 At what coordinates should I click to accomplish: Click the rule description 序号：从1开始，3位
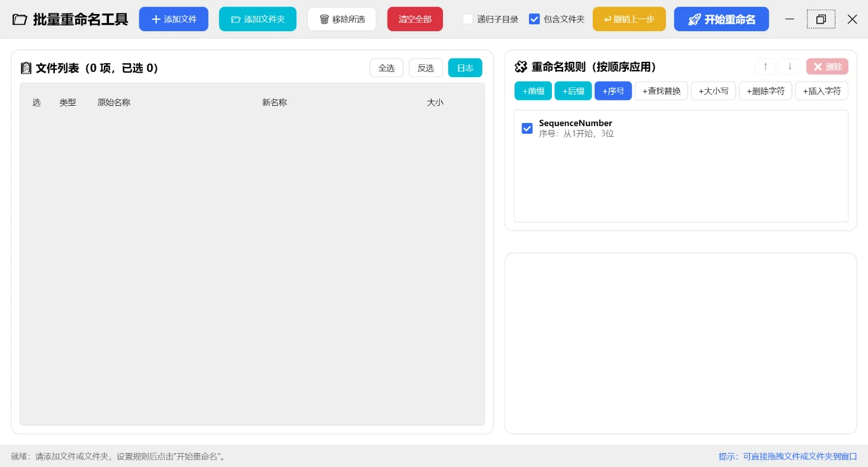pos(576,134)
